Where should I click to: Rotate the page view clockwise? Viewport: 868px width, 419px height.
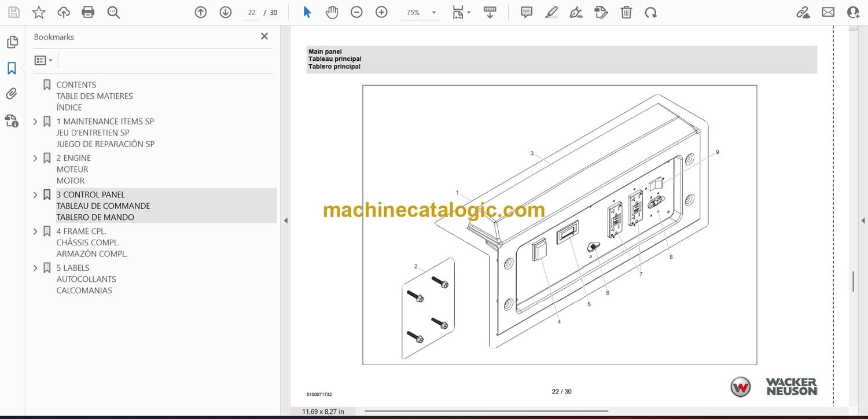coord(651,12)
